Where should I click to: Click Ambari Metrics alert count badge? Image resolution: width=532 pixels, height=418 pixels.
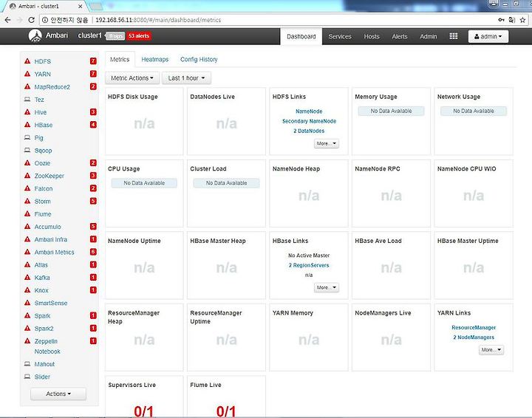click(93, 252)
